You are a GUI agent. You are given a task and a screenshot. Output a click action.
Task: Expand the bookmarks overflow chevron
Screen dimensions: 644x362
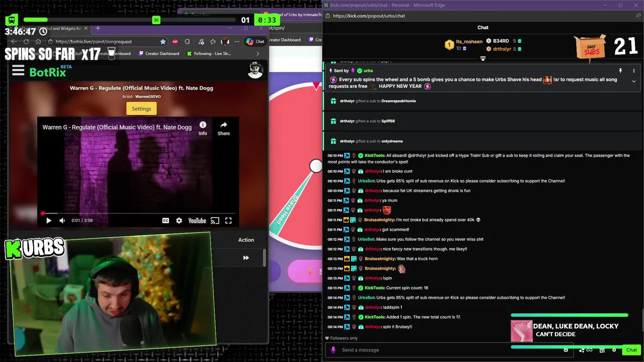[258, 54]
